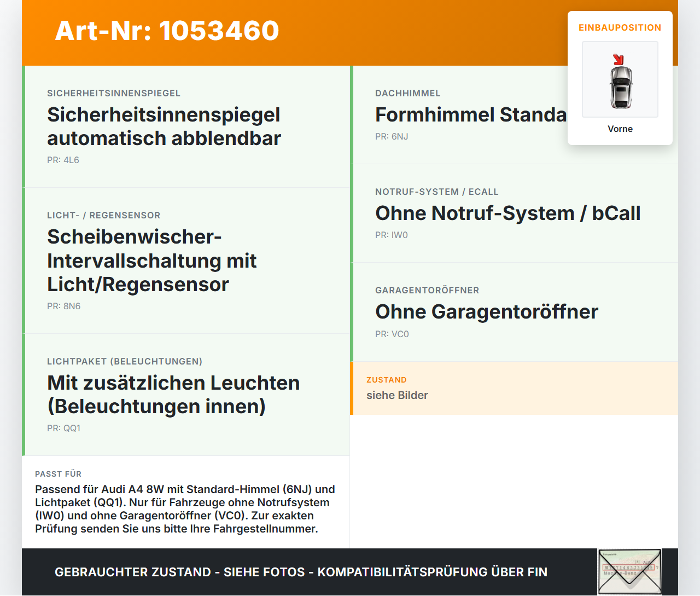Click the Passend für Audi A4 8W description
Viewport: 700px width, 596px height.
185,509
